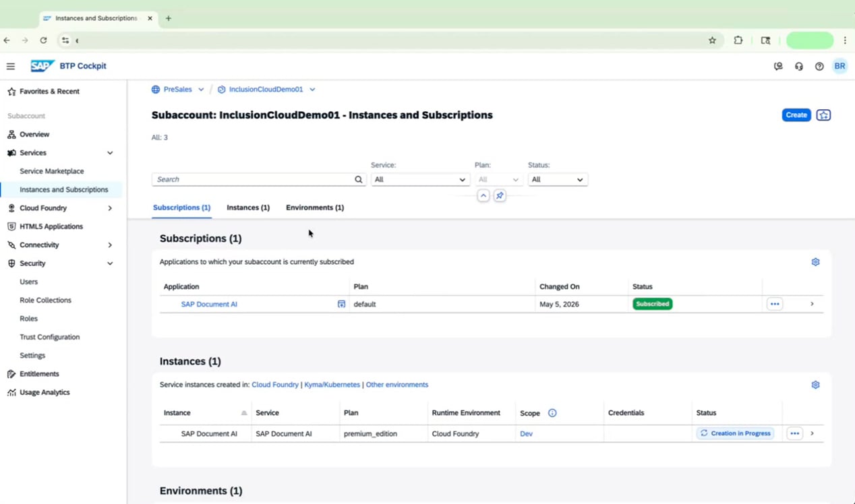Open Trust Configuration in sidebar
The height and width of the screenshot is (504, 855).
tap(49, 337)
